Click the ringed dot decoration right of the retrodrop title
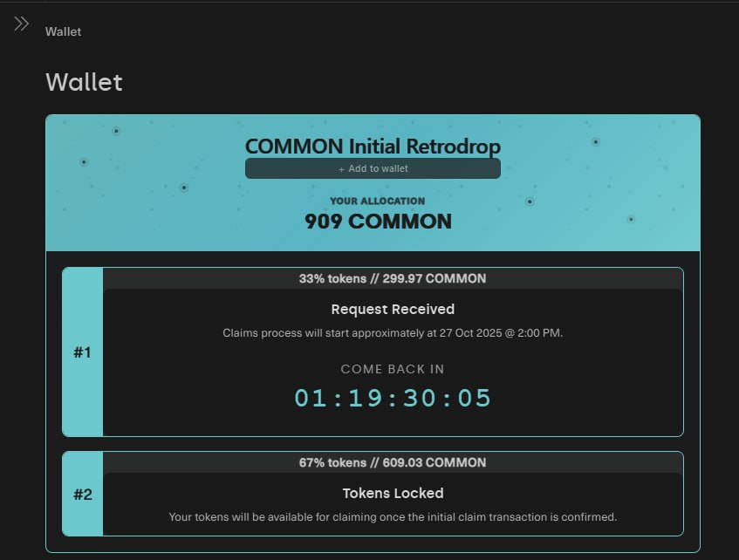Image resolution: width=739 pixels, height=560 pixels. click(x=596, y=141)
